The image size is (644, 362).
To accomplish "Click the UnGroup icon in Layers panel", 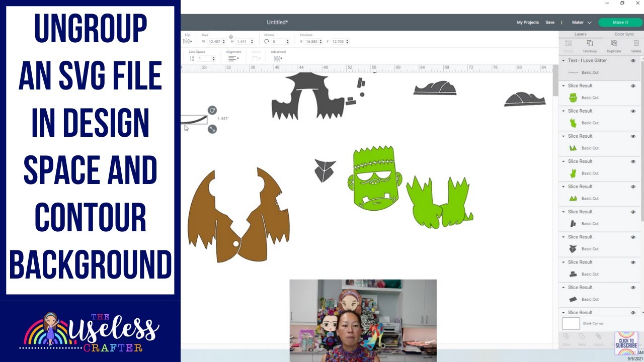I will 590,43.
